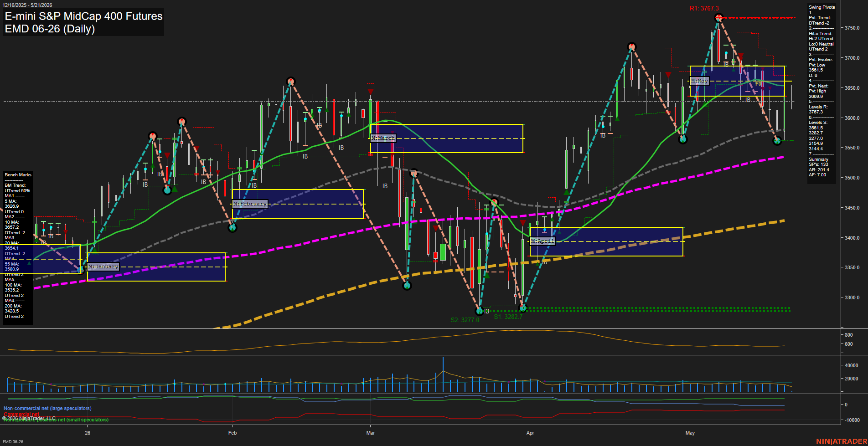This screenshot has width=868, height=446.
Task: Click the 3500.0 price axis label
Action: click(x=852, y=178)
